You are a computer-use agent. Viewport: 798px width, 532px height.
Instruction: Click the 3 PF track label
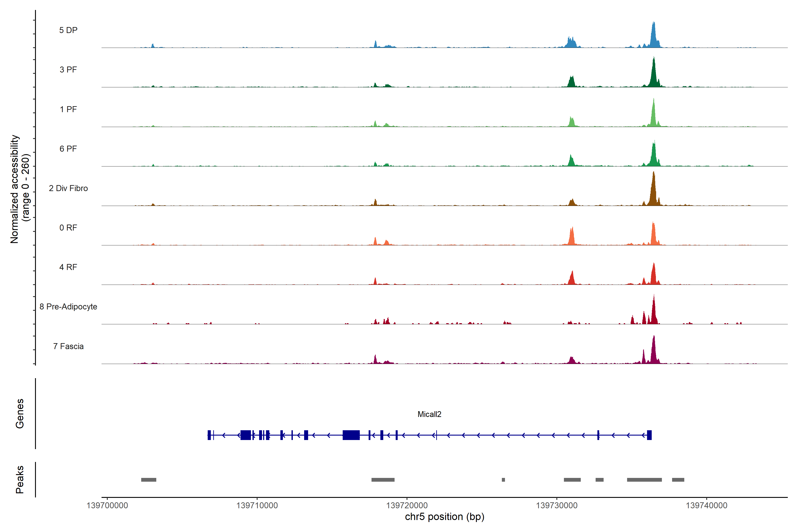pyautogui.click(x=68, y=70)
